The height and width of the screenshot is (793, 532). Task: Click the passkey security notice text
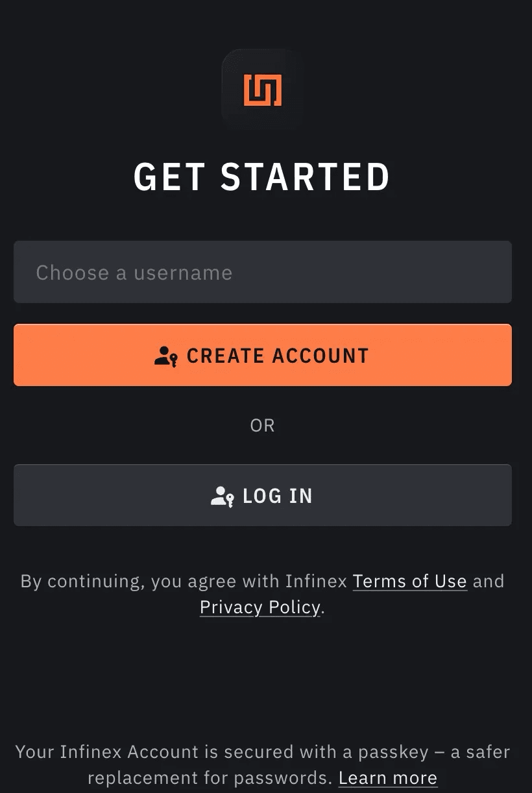click(262, 764)
